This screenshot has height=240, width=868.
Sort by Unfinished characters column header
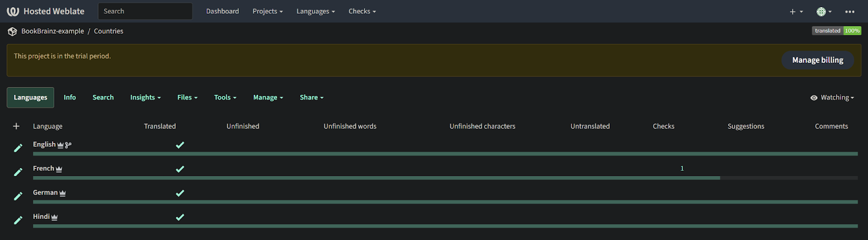click(x=482, y=126)
